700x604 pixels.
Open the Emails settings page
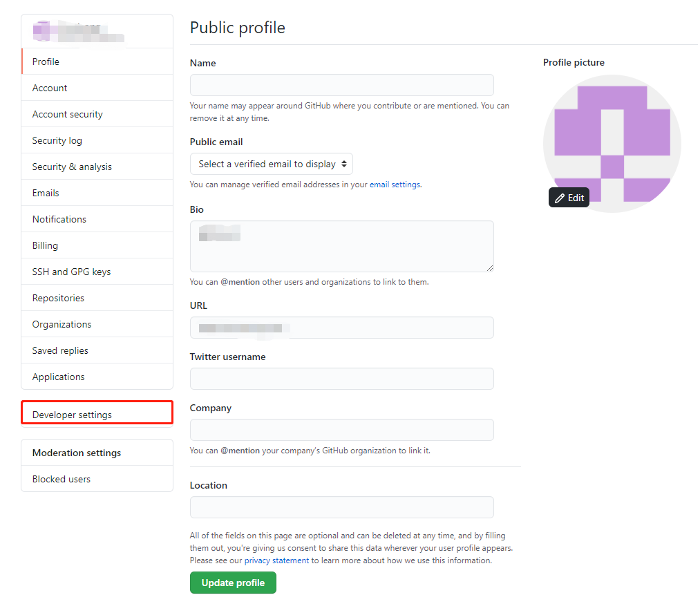(97, 193)
